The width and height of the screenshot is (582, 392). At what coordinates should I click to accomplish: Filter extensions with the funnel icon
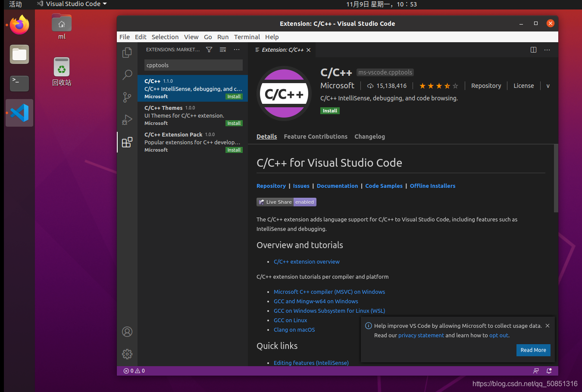(209, 50)
